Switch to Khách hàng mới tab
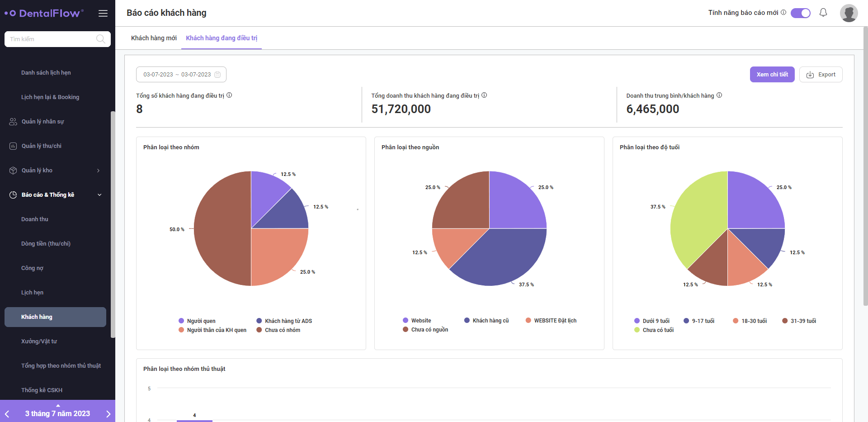This screenshot has width=868, height=422. [x=154, y=38]
